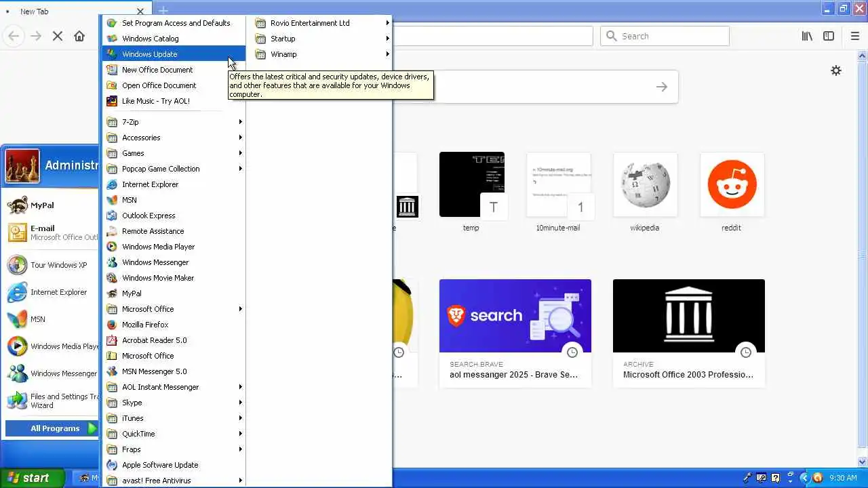
Task: Expand the Skype submenu arrow
Action: point(240,403)
